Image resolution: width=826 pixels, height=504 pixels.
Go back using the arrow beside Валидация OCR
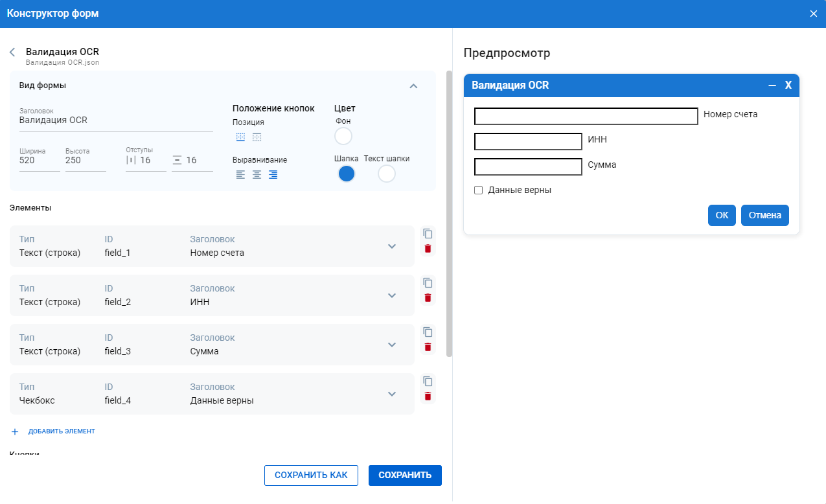(x=12, y=52)
